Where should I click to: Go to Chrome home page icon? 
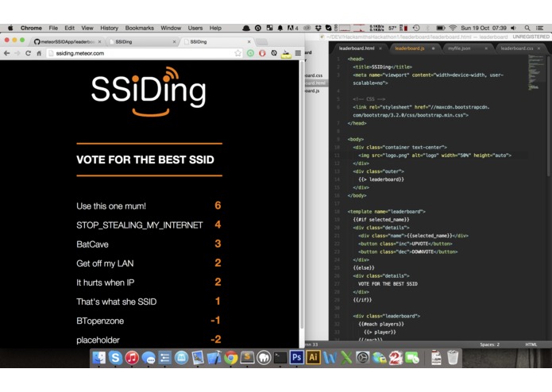[39, 53]
